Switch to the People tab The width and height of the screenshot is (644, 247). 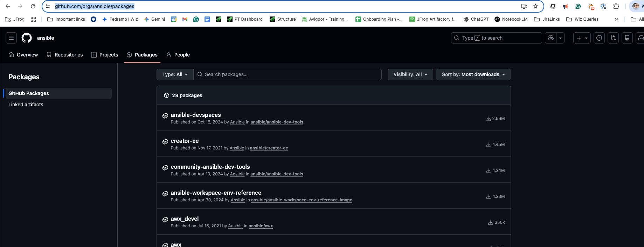point(178,55)
